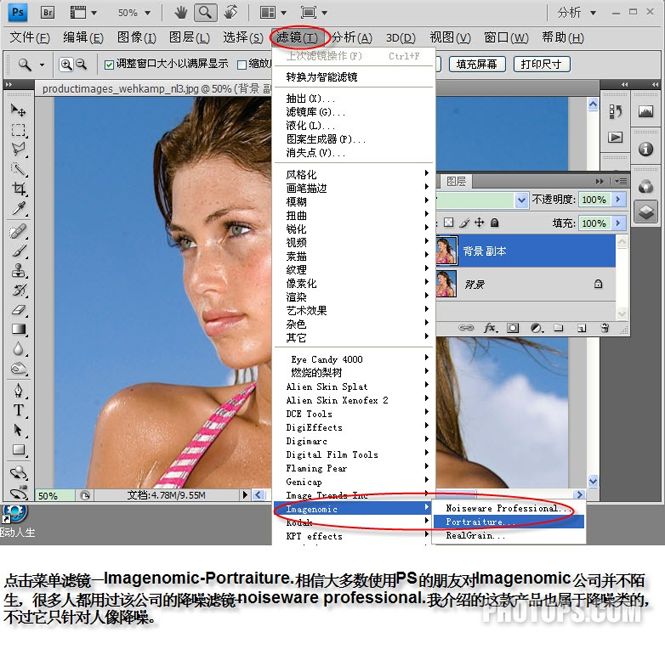Toggle lock all padlock icon
Viewport: 665px width, 649px height.
(495, 223)
